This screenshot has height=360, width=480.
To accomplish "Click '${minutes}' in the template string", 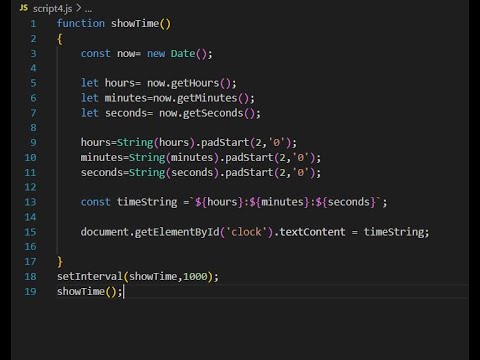I will pos(279,202).
